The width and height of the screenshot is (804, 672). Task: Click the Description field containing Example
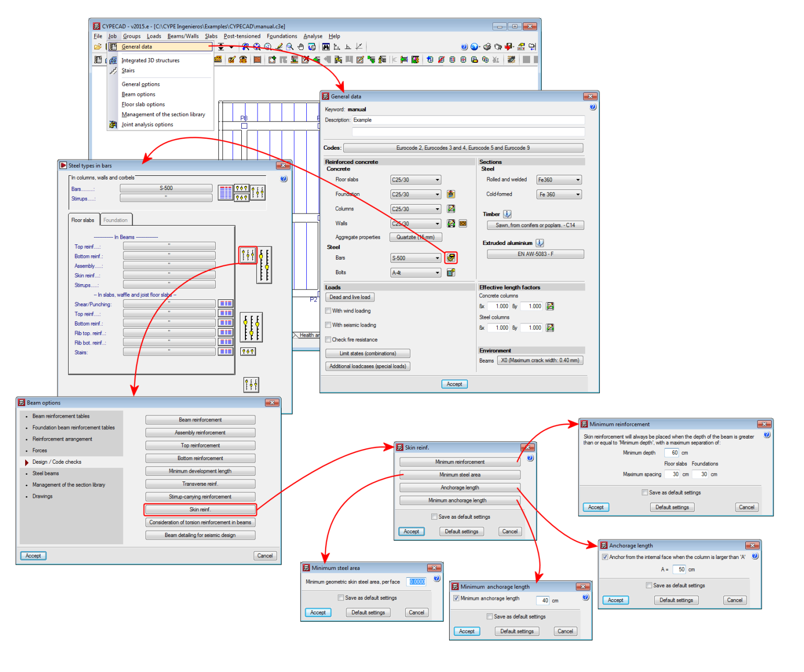pyautogui.click(x=468, y=120)
